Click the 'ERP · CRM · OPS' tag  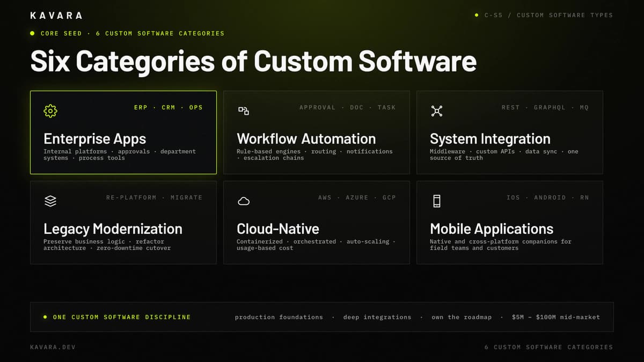coord(169,107)
